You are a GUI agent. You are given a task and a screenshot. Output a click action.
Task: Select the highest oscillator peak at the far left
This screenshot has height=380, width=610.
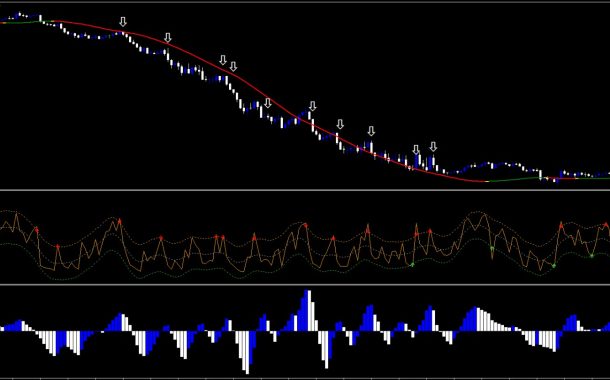point(16,214)
